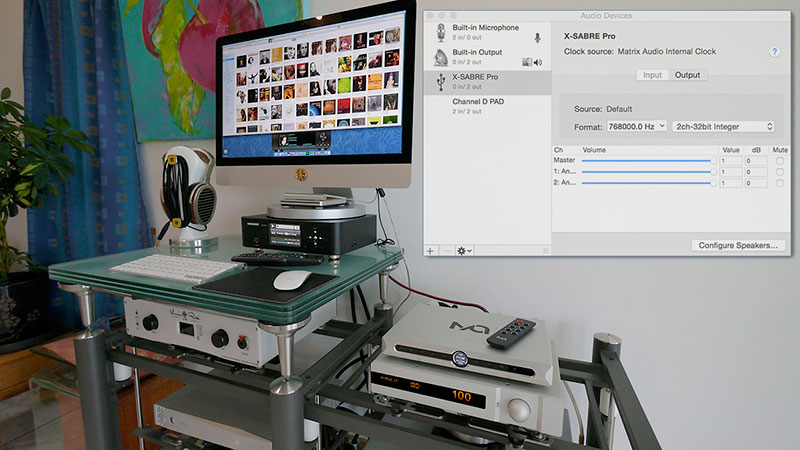Click the Volume column header
The height and width of the screenshot is (450, 800).
pyautogui.click(x=594, y=150)
